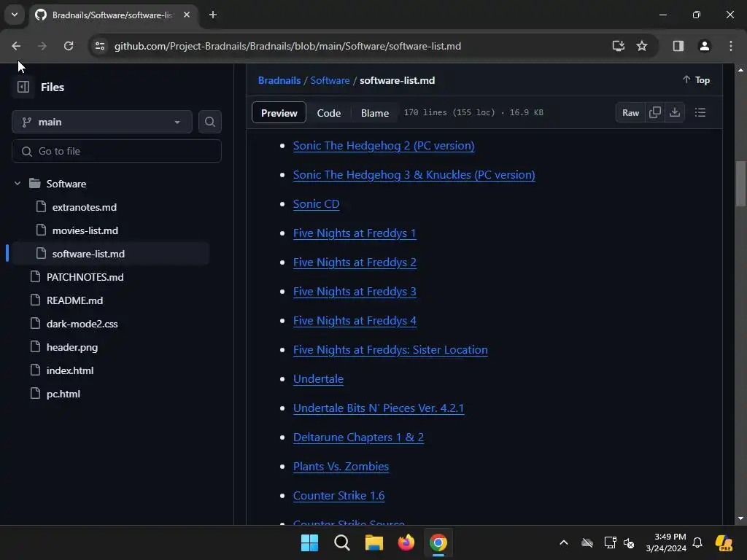The width and height of the screenshot is (747, 560).
Task: Click the browser address bar URL
Action: (287, 46)
